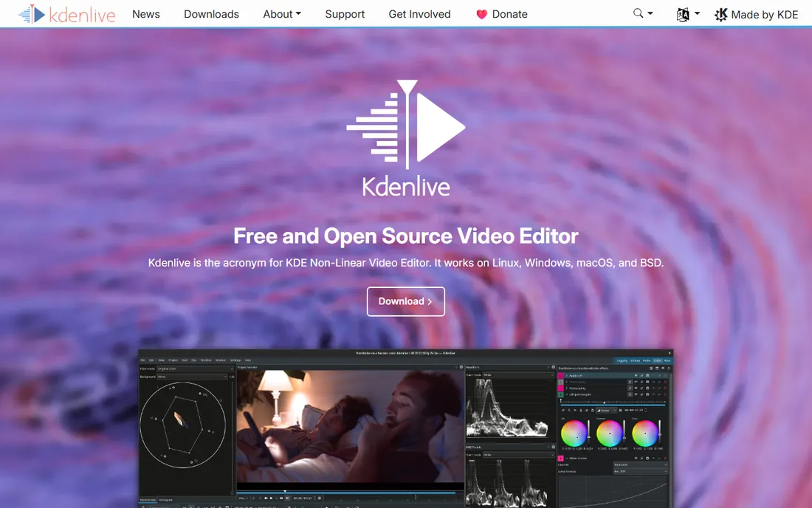Click the Kdenlive application screenshot image
812x508 pixels.
(x=405, y=429)
